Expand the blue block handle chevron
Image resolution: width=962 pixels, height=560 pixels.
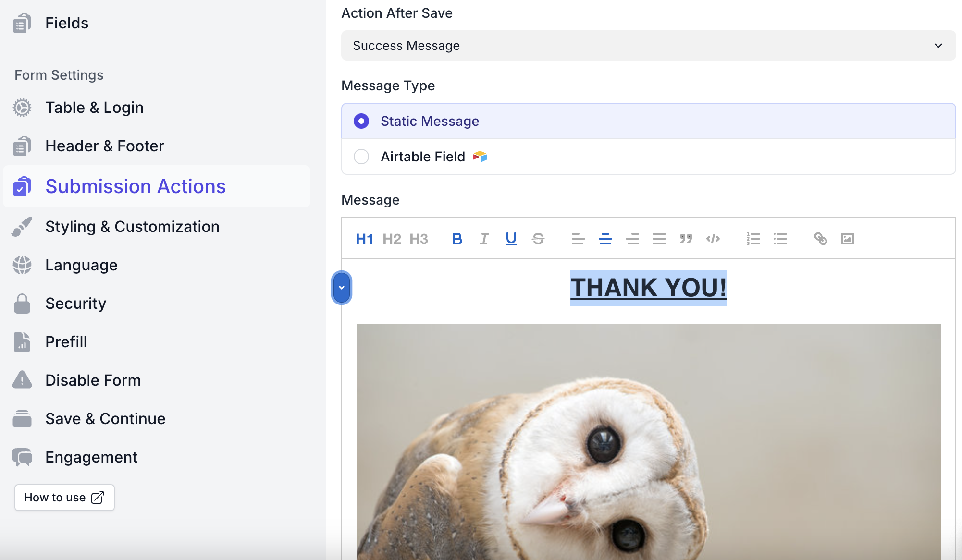(342, 288)
